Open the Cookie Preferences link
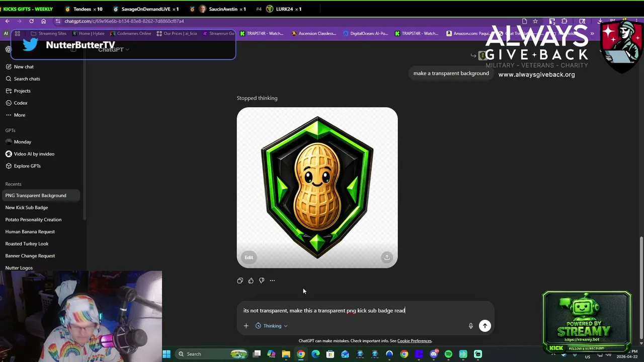The height and width of the screenshot is (362, 644). coord(414,341)
